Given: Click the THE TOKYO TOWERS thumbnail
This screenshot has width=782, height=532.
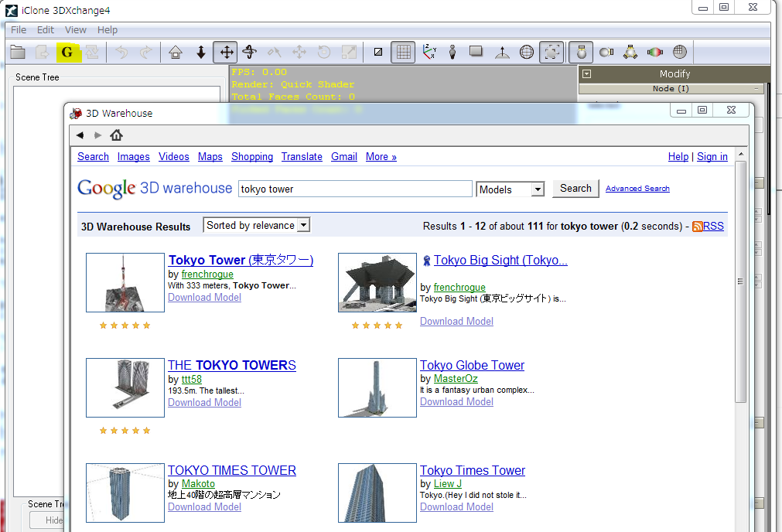Looking at the screenshot, I should pos(125,388).
